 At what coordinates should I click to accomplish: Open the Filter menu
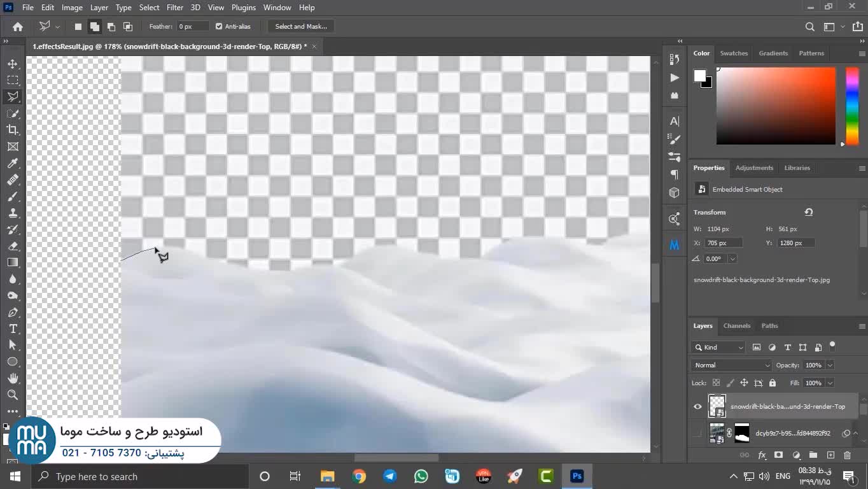(174, 8)
